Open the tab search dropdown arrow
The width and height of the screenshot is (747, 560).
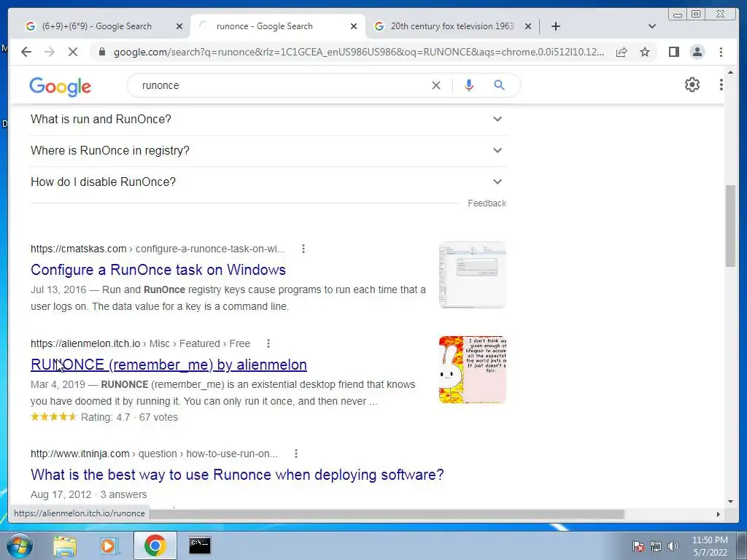click(x=652, y=26)
